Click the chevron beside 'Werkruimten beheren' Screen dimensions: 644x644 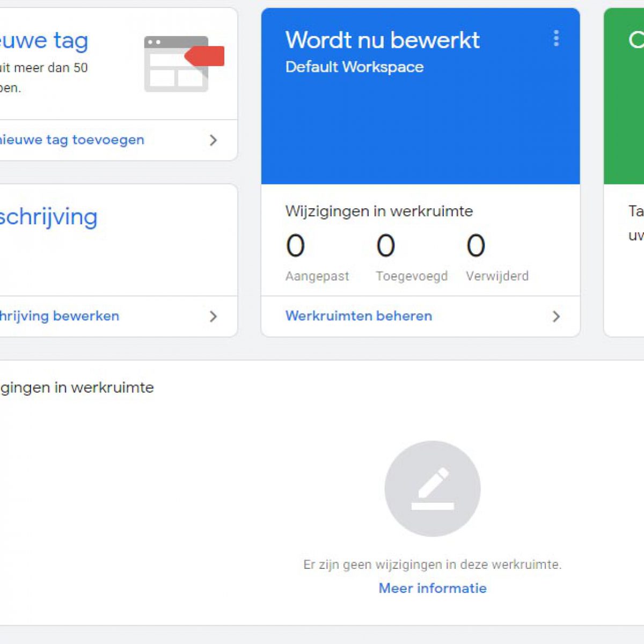pyautogui.click(x=556, y=317)
